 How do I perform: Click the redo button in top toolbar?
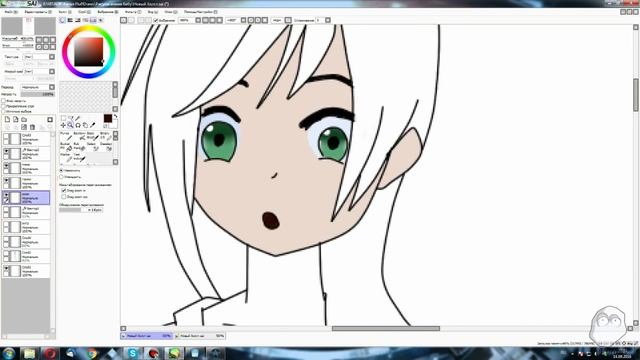131,20
